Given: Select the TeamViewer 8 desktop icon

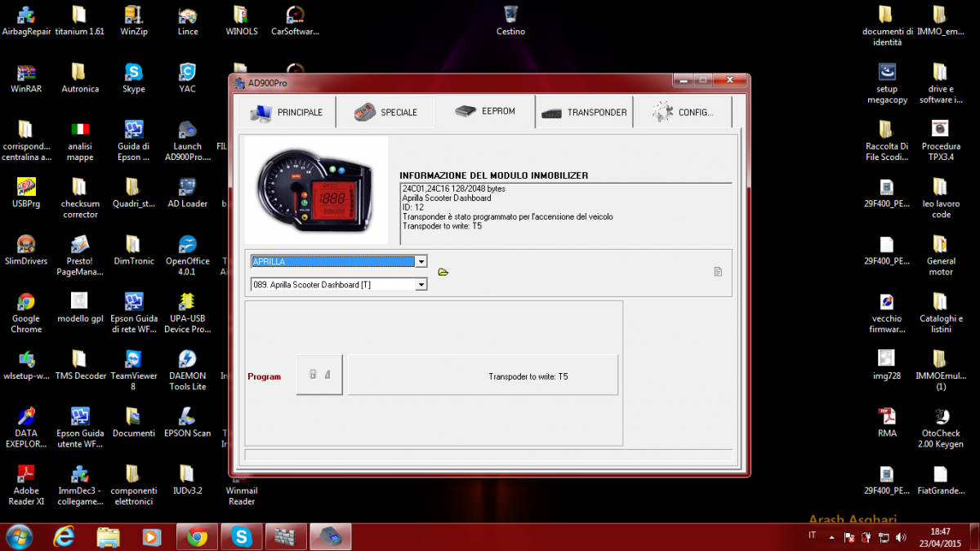Looking at the screenshot, I should click(x=134, y=371).
